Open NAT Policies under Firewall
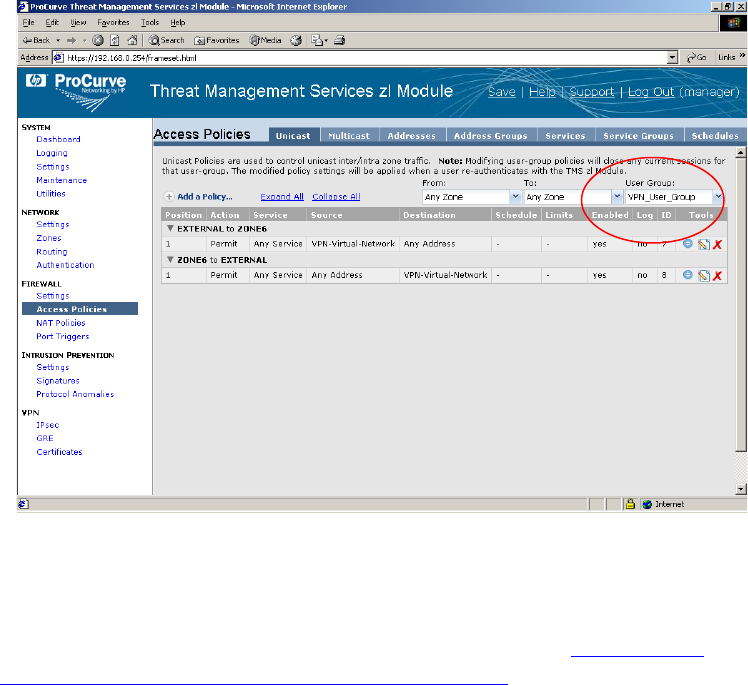 coord(61,323)
